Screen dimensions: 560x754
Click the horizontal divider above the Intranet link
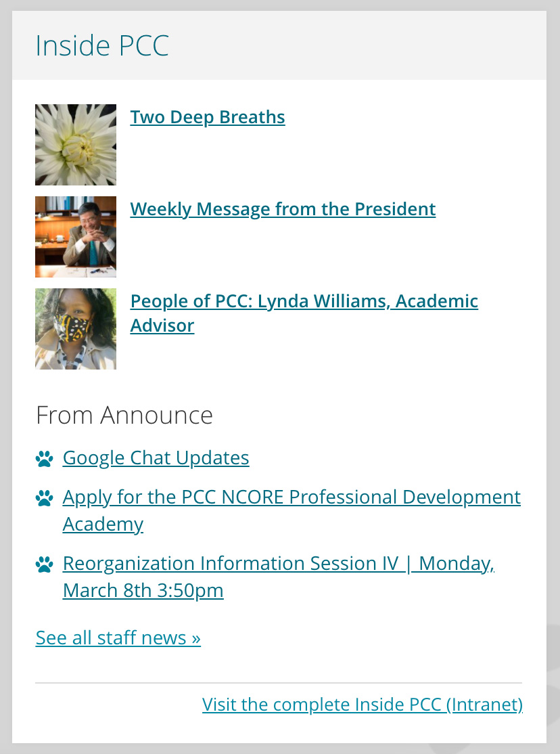pyautogui.click(x=279, y=683)
